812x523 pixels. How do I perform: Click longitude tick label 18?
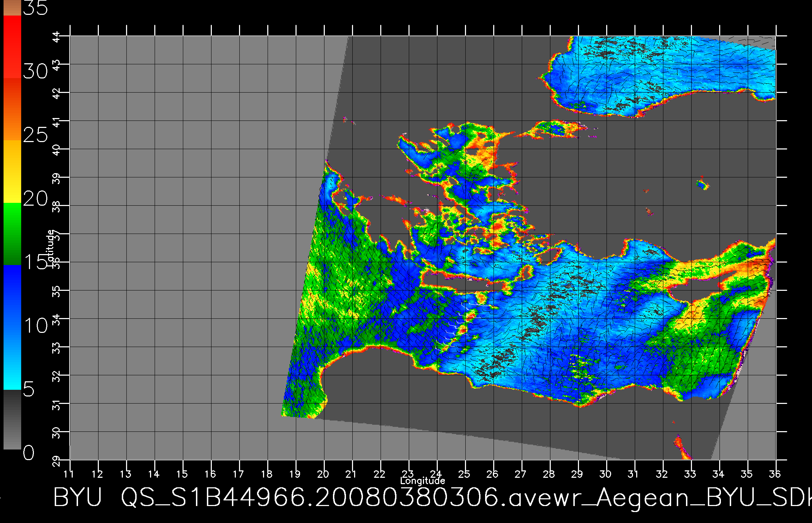[x=267, y=474]
